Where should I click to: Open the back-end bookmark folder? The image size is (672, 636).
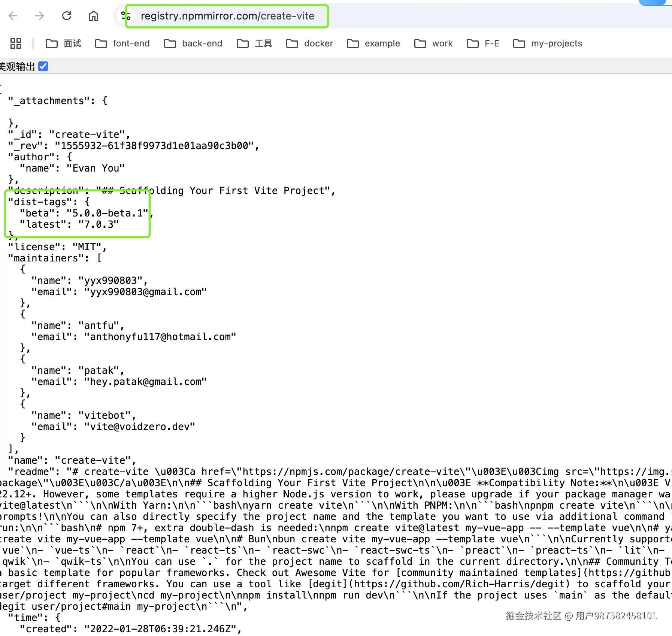tap(193, 43)
